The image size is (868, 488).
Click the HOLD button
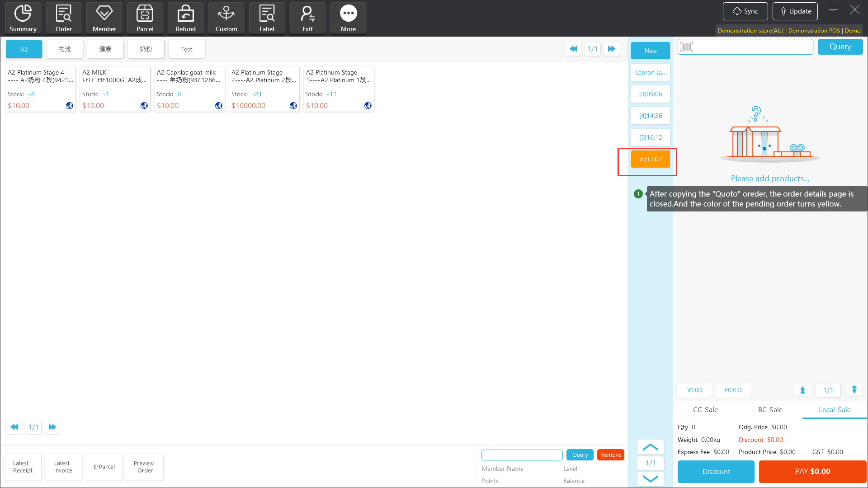tap(733, 390)
